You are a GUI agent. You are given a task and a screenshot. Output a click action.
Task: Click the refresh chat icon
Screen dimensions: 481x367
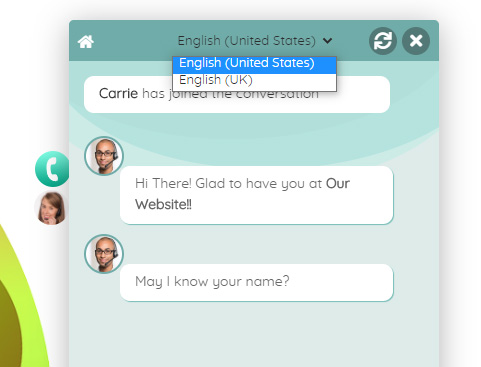(383, 41)
